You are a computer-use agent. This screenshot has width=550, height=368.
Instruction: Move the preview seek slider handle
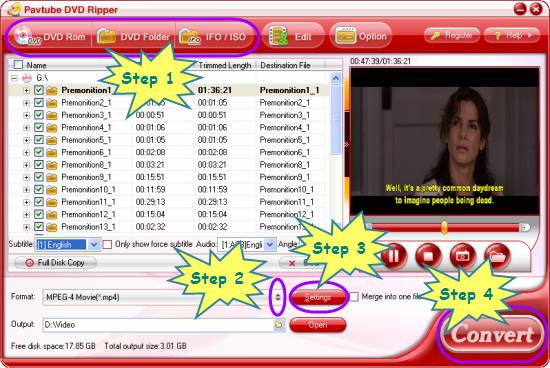444,227
